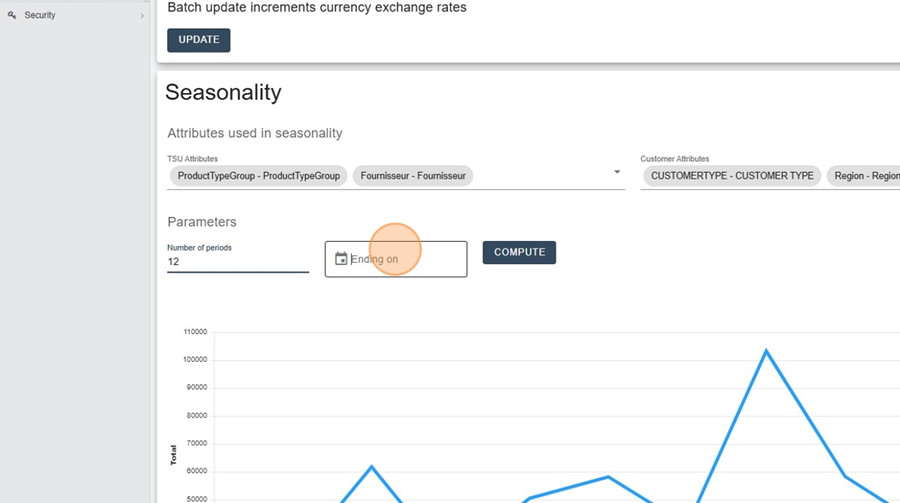
Task: Click the chart peak near 60000
Action: [x=371, y=467]
